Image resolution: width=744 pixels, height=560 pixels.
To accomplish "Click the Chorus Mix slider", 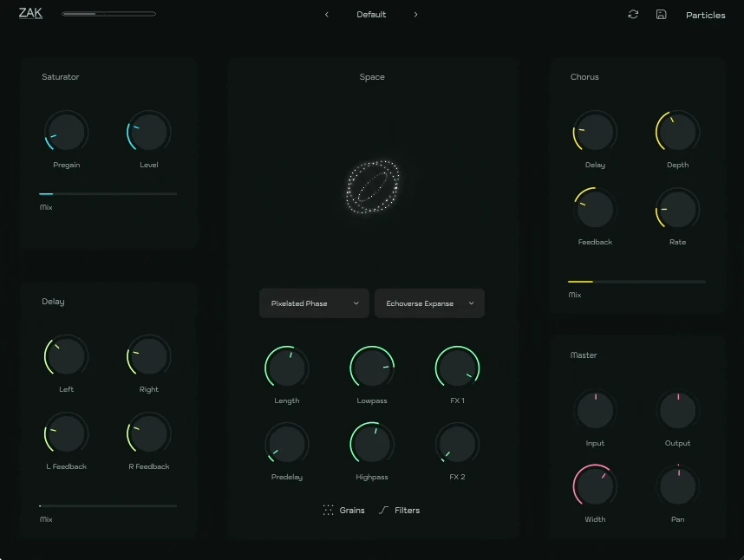I will [636, 281].
